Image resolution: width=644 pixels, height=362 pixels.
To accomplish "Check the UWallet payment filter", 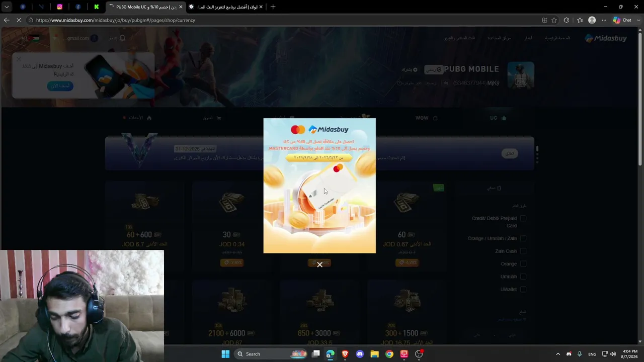I will tap(523, 289).
